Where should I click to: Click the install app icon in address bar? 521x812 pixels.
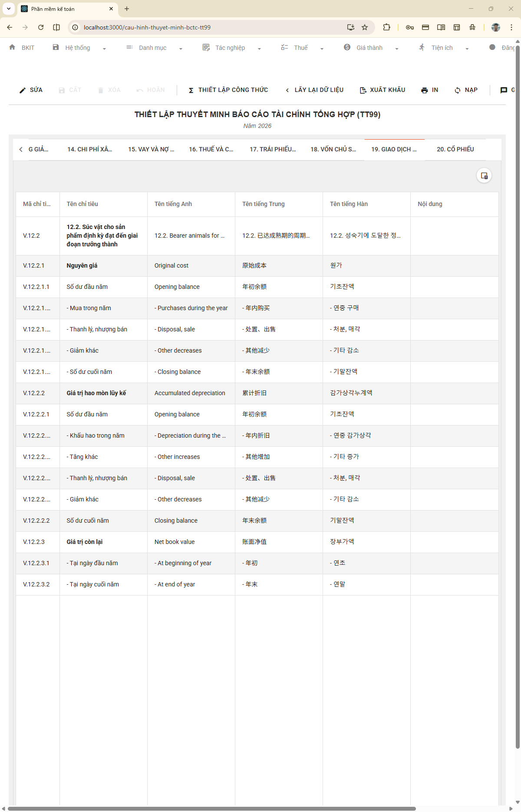pos(351,27)
